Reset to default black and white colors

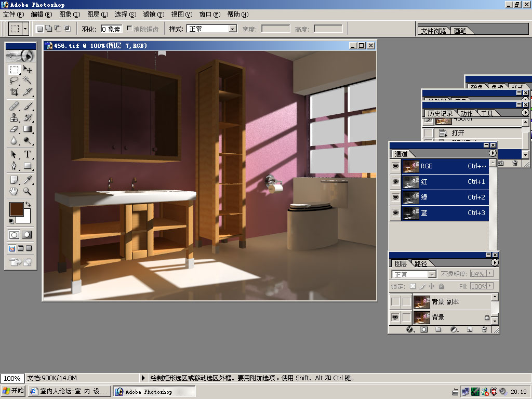pyautogui.click(x=11, y=221)
